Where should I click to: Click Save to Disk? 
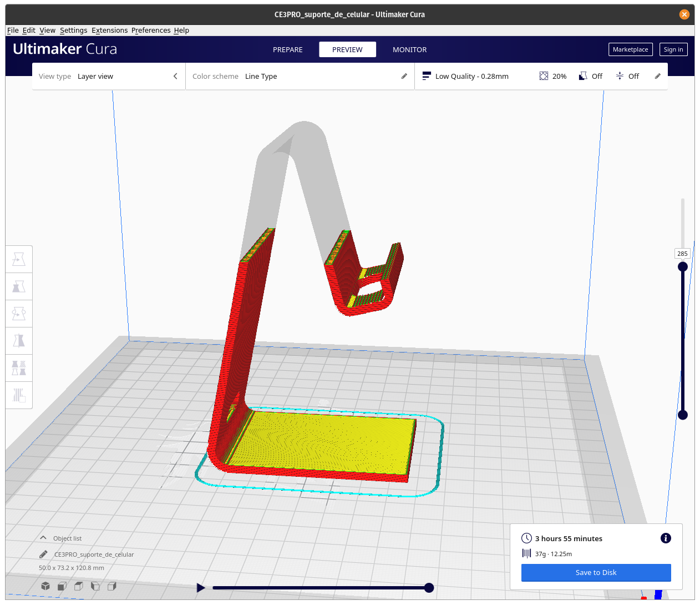click(596, 572)
